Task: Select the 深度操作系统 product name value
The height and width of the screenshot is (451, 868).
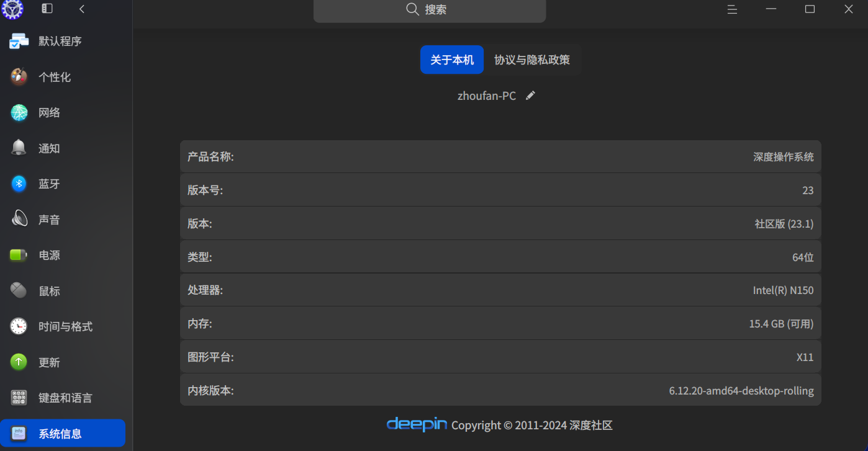Action: click(x=784, y=157)
